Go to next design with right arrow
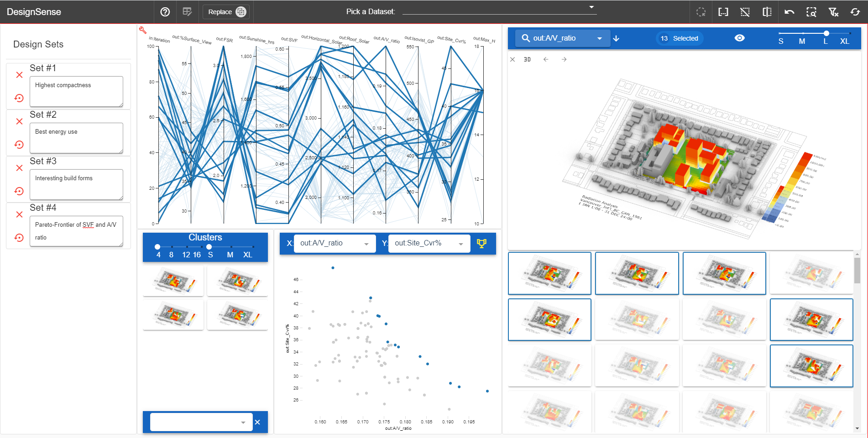This screenshot has height=438, width=868. pyautogui.click(x=564, y=59)
